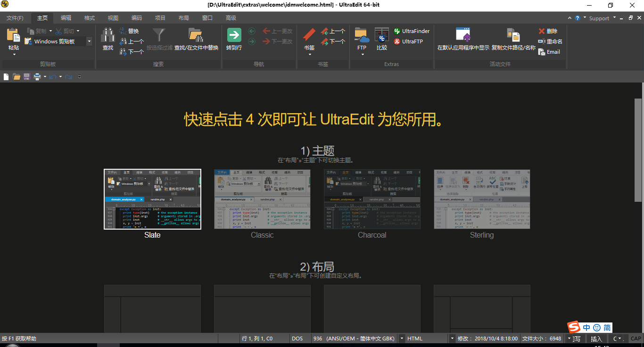Screen dimensions: 644x347
Task: Open the HTML highlighting dropdown in status bar
Action: (452, 339)
